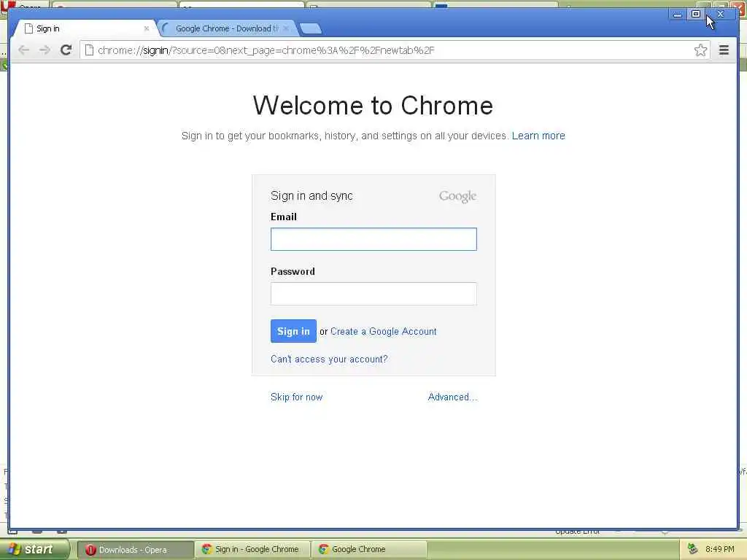Viewport: 747px width, 560px height.
Task: Go forward with the forward arrow
Action: click(x=44, y=50)
